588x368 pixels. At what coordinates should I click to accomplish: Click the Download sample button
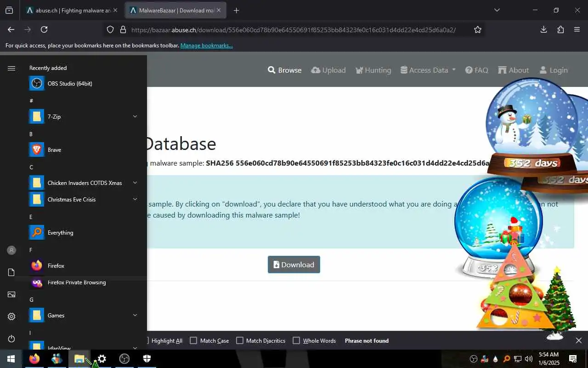tap(294, 264)
